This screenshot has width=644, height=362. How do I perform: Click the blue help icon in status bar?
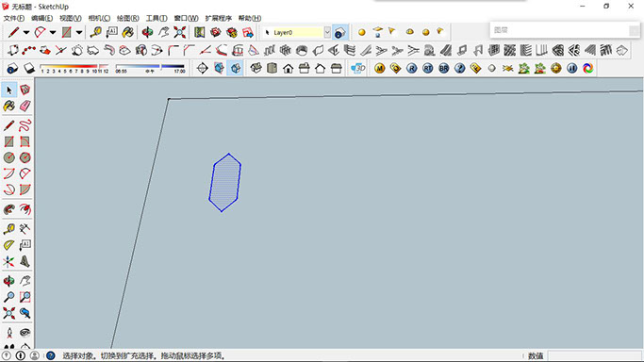51,355
